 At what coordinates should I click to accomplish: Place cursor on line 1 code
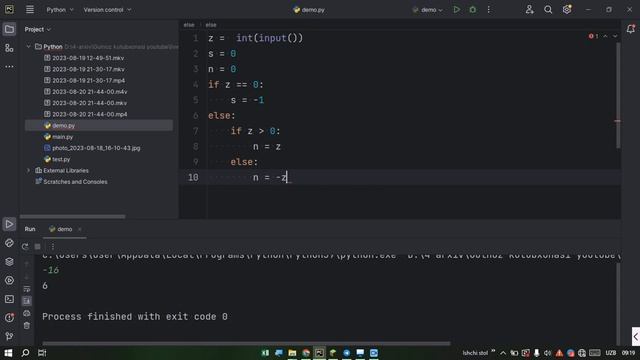click(256, 38)
